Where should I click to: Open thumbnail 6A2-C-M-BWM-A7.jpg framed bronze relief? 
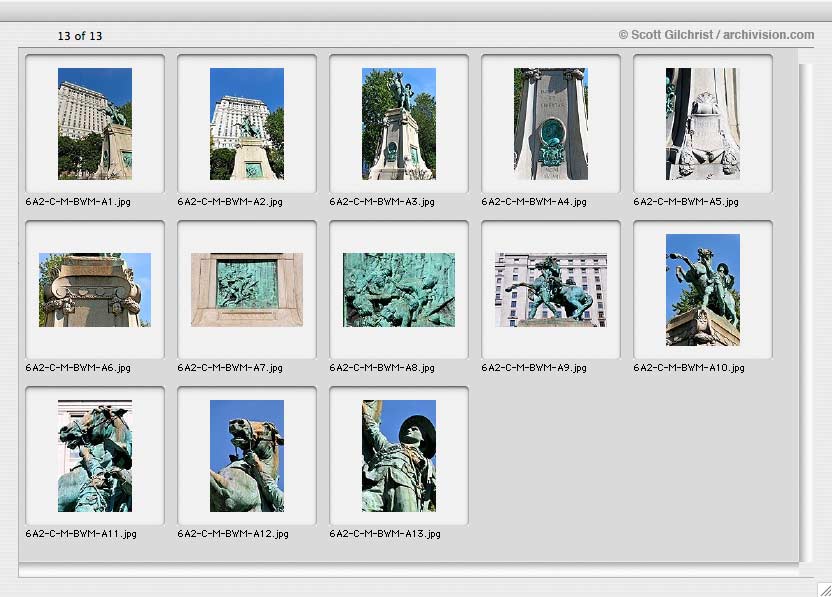tap(247, 290)
